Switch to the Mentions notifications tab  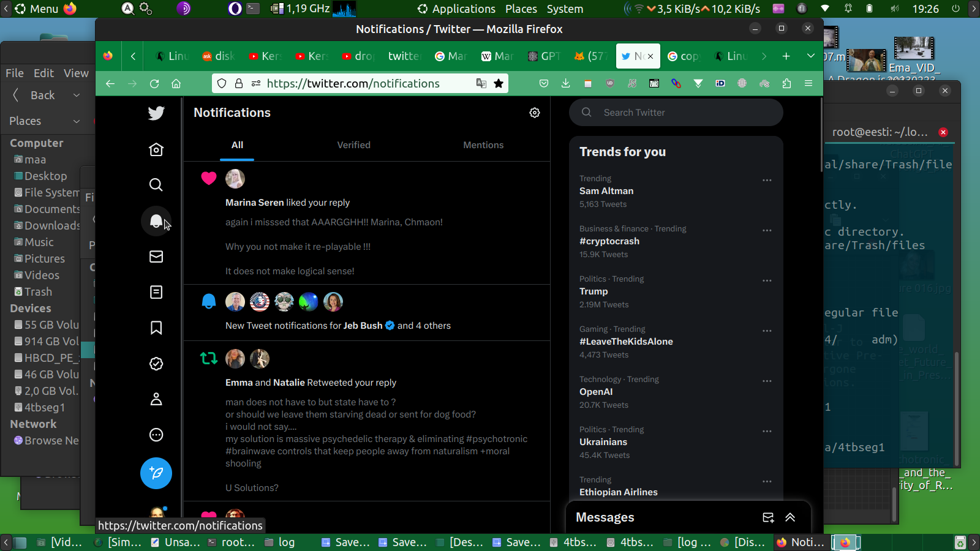(x=483, y=145)
